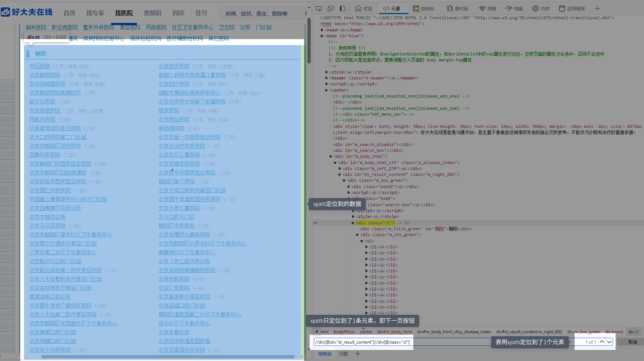This screenshot has height=361, width=644.
Task: Click the plus icon for more DevTools tools
Action: click(x=597, y=8)
